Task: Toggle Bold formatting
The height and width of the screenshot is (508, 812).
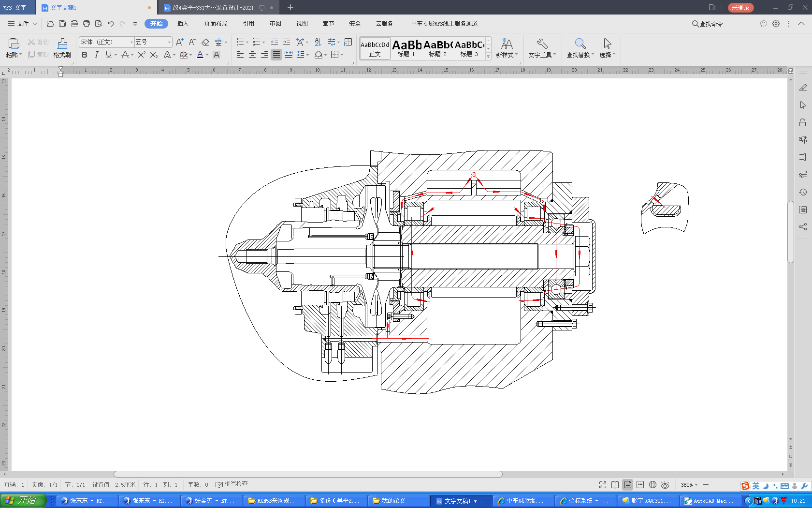Action: (x=85, y=55)
